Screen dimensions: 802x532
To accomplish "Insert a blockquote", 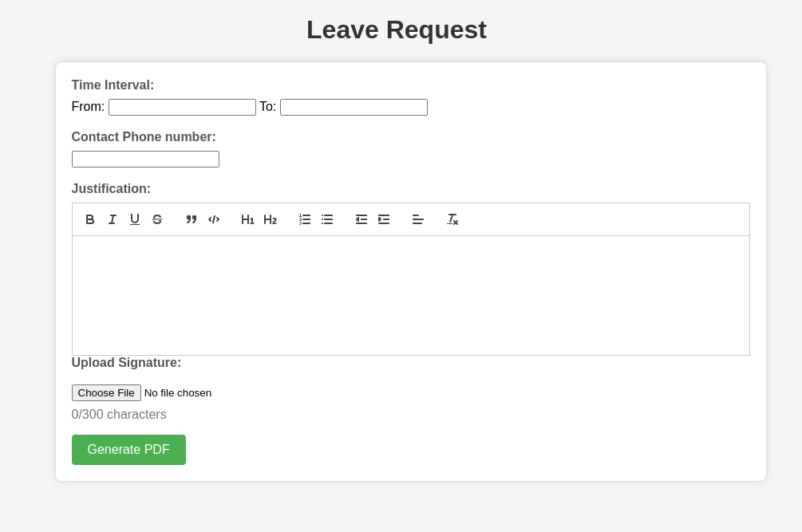I will point(192,219).
